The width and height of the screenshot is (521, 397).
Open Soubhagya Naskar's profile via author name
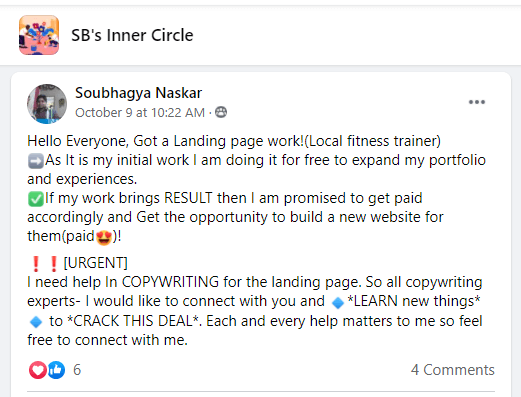pyautogui.click(x=138, y=93)
